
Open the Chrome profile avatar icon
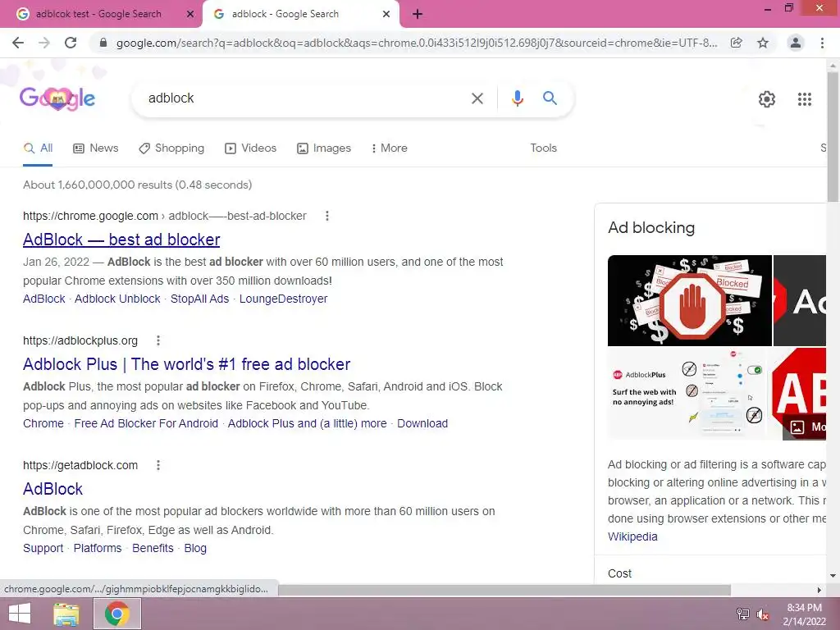(796, 43)
